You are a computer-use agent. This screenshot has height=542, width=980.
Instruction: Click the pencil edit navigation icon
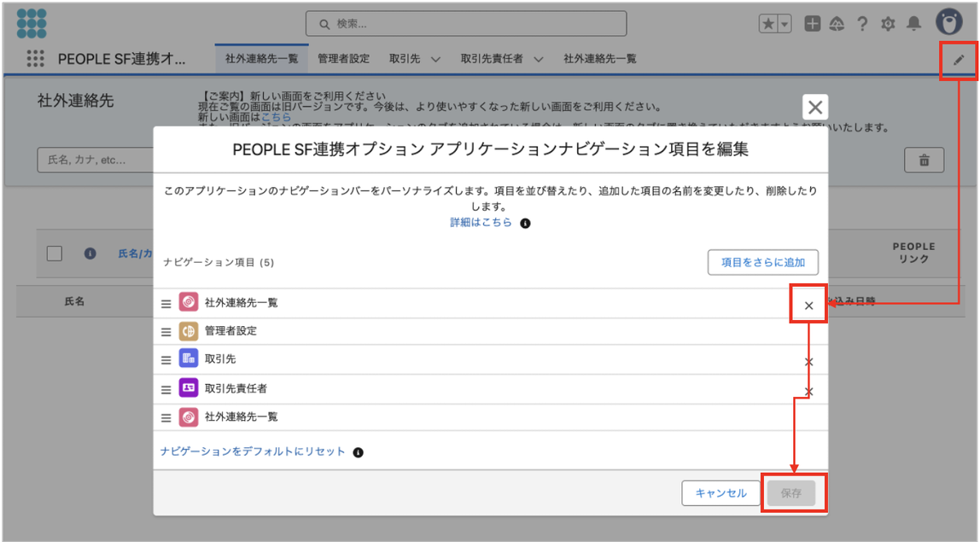click(959, 60)
